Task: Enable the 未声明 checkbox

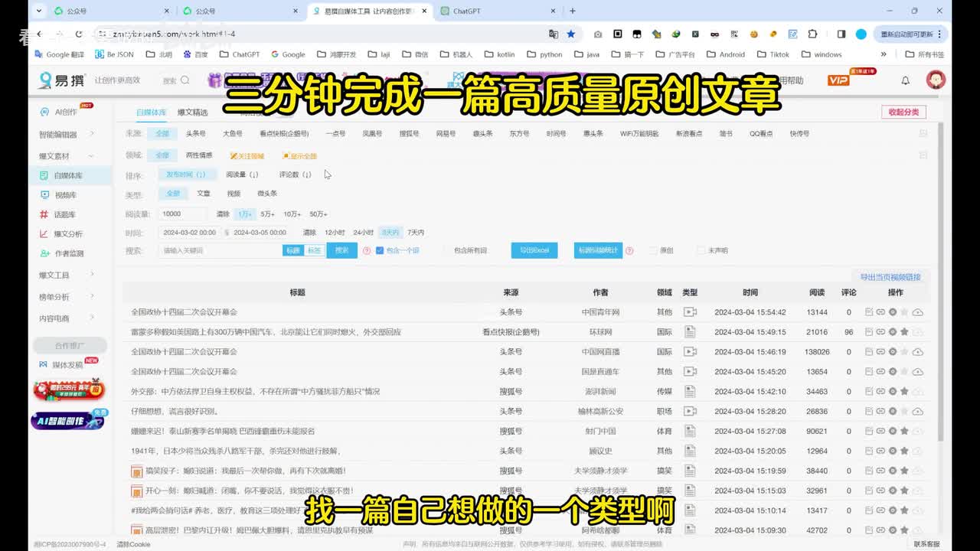Action: (x=701, y=250)
